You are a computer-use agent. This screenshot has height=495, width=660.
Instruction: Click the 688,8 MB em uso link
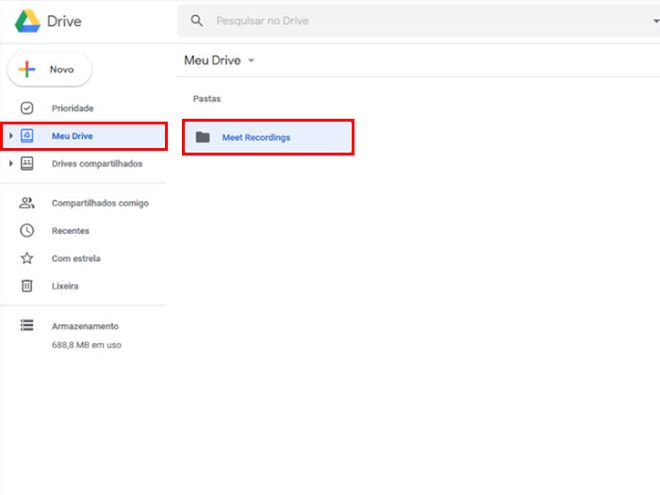[86, 345]
